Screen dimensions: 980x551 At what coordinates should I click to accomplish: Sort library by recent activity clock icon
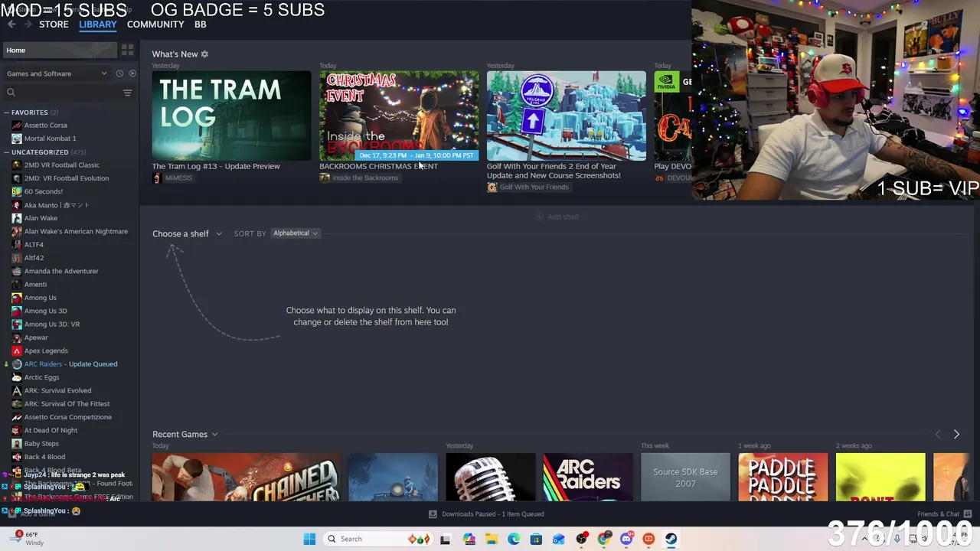pyautogui.click(x=119, y=73)
